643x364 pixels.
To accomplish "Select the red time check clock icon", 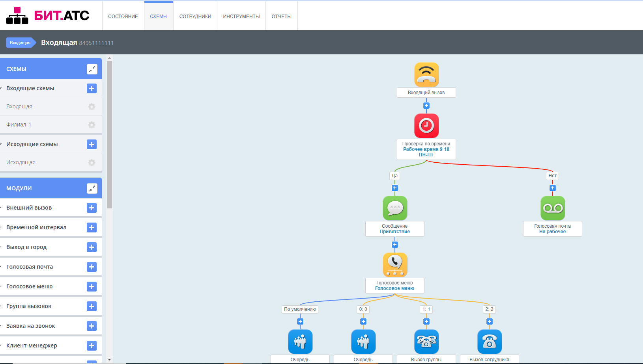I will 426,126.
